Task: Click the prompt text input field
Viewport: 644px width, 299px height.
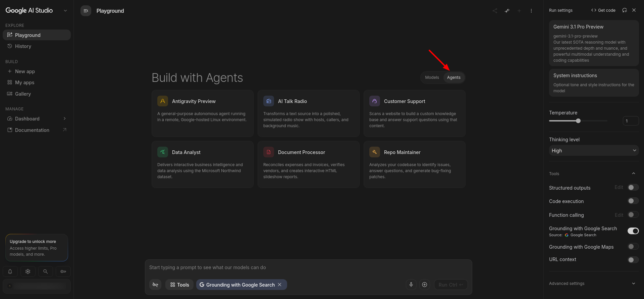Action: [x=308, y=267]
